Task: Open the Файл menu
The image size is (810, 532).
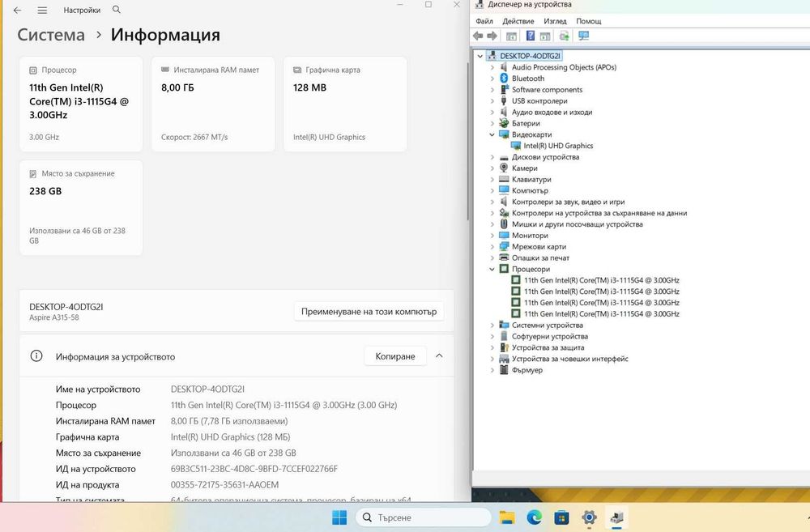Action: coord(484,21)
